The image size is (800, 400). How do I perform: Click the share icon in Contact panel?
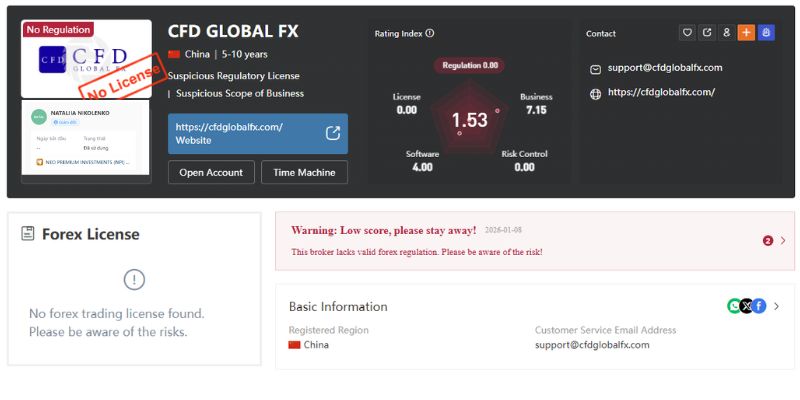pos(707,33)
